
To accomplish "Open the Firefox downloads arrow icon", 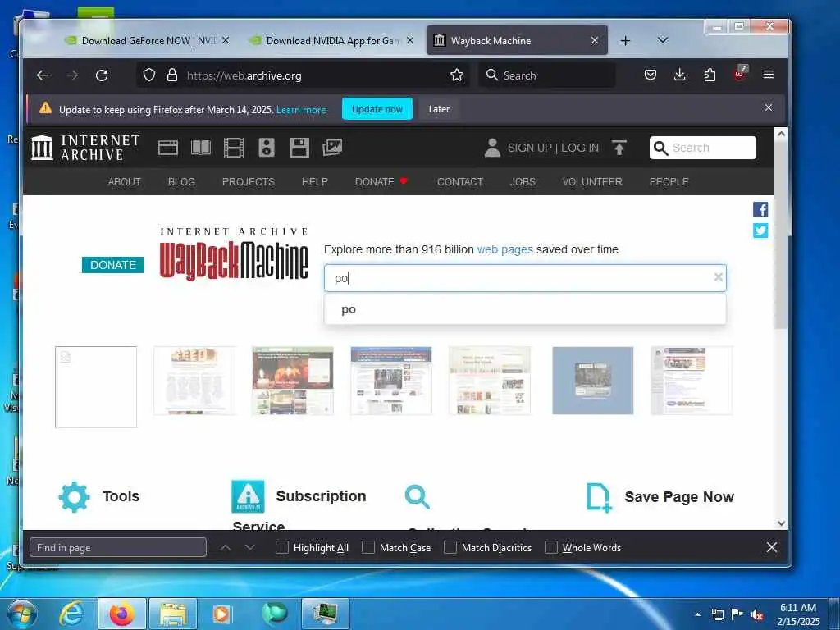I will pos(680,75).
